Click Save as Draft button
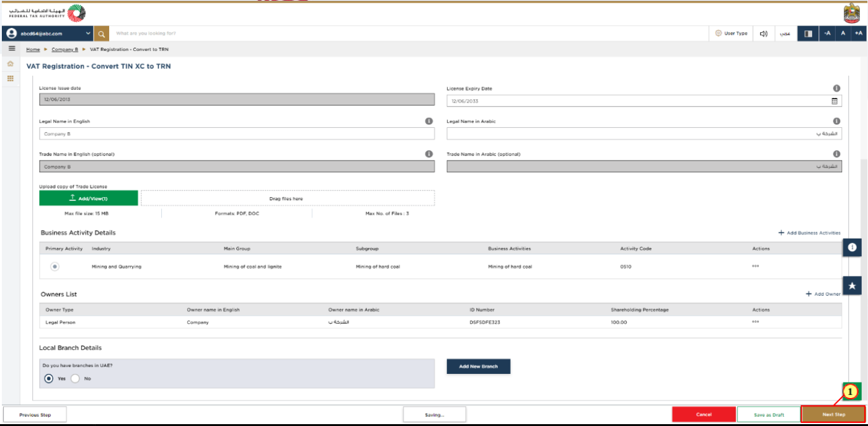 [x=769, y=414]
